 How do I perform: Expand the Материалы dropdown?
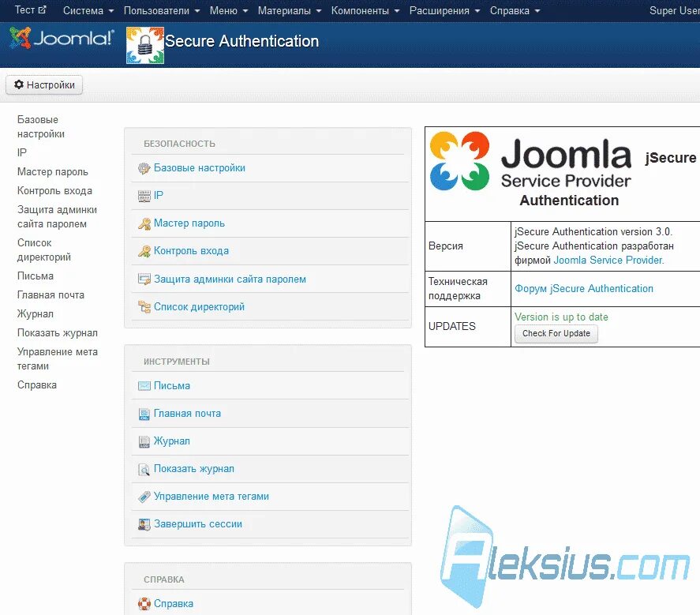(x=290, y=11)
